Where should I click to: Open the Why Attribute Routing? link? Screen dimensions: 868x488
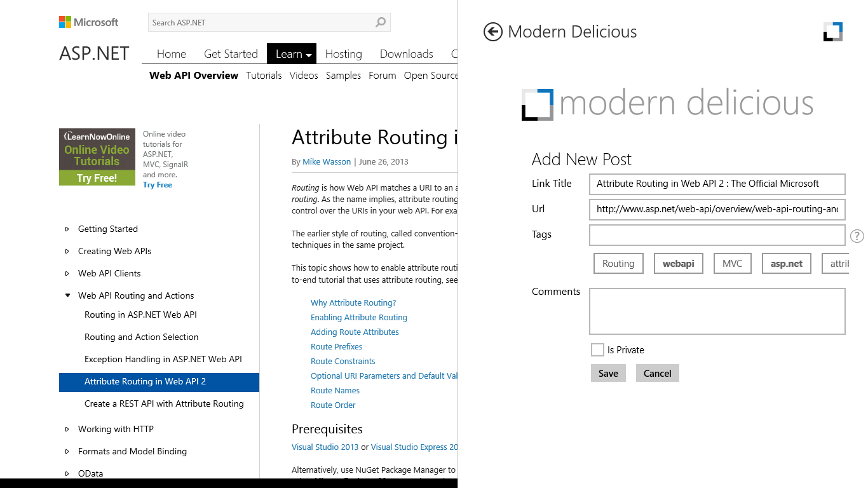[353, 302]
